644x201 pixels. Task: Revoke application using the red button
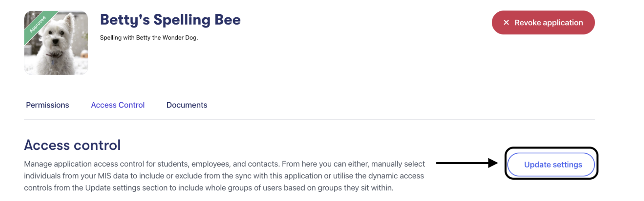543,23
